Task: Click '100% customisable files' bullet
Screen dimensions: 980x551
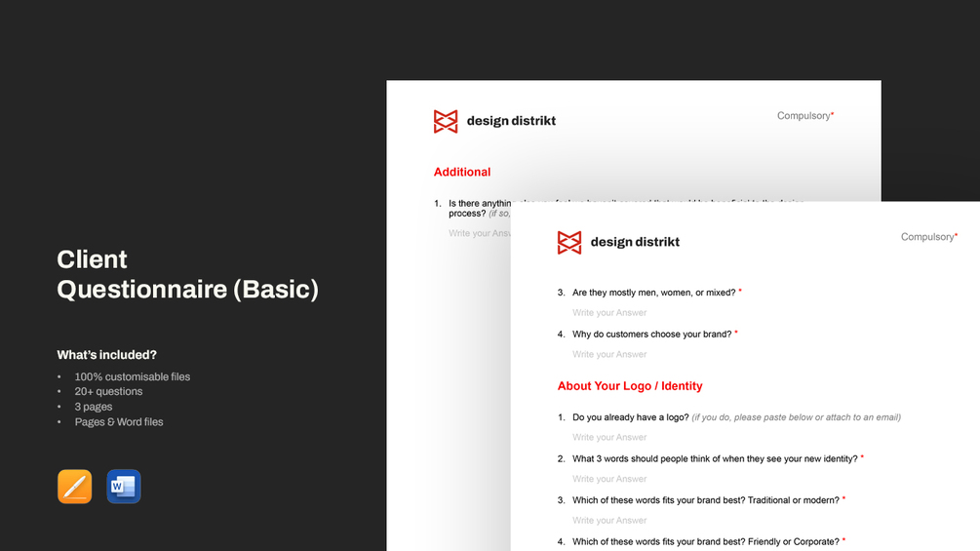Action: 133,376
